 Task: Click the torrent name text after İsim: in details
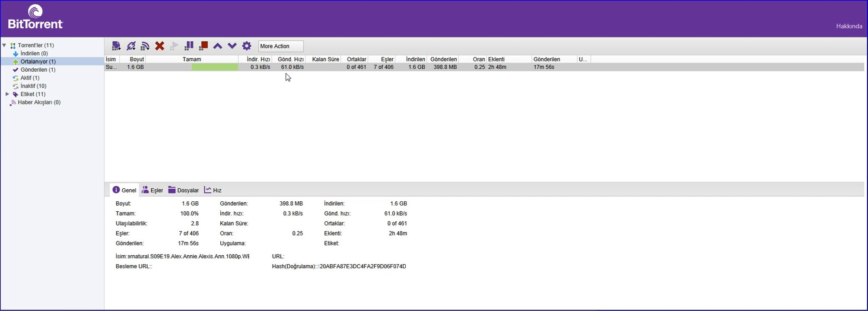click(189, 256)
